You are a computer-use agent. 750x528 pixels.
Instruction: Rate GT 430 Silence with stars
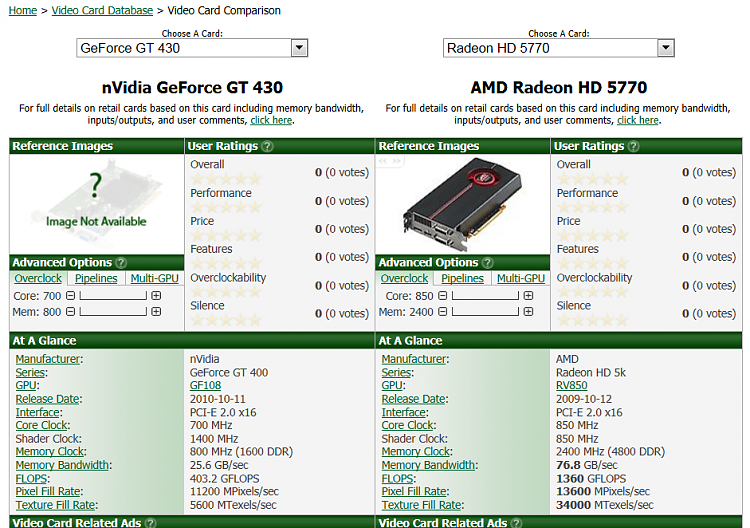click(226, 320)
